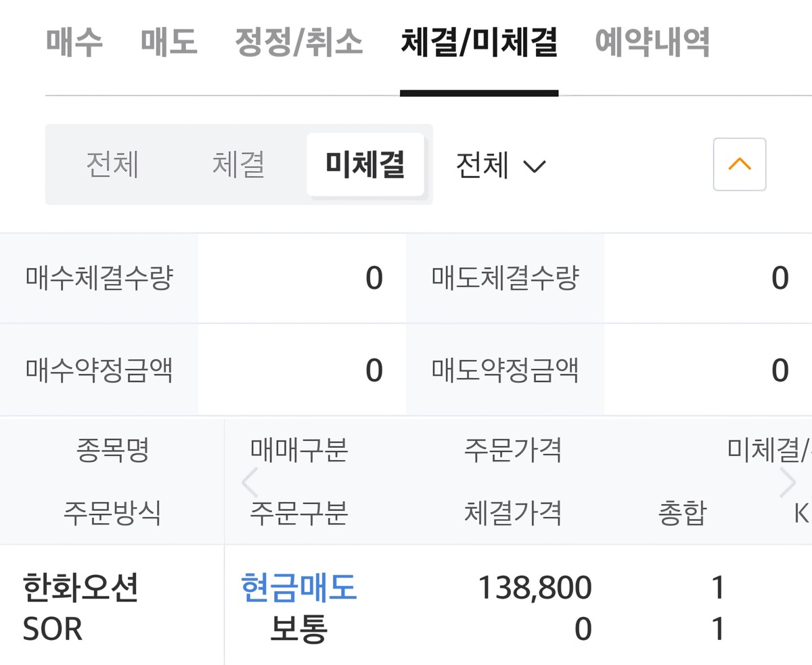Screen dimensions: 812x665
Task: Click the 매매구분 column header
Action: tap(298, 450)
